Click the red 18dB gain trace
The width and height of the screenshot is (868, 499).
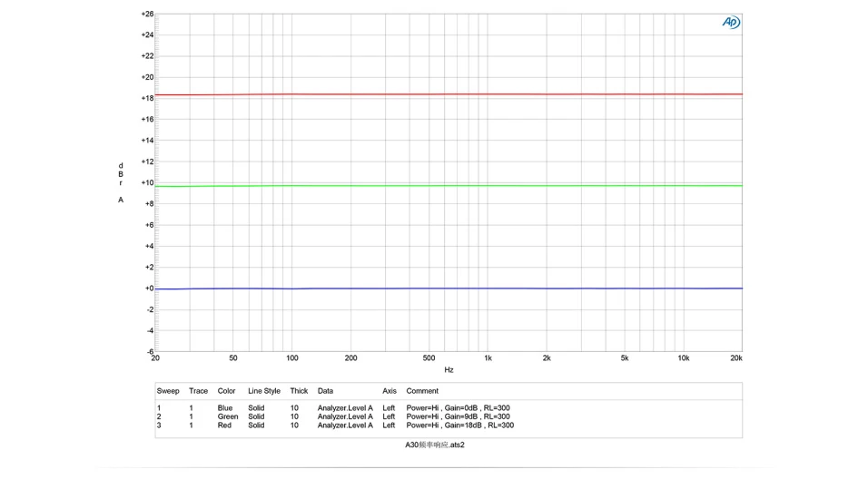pos(449,94)
